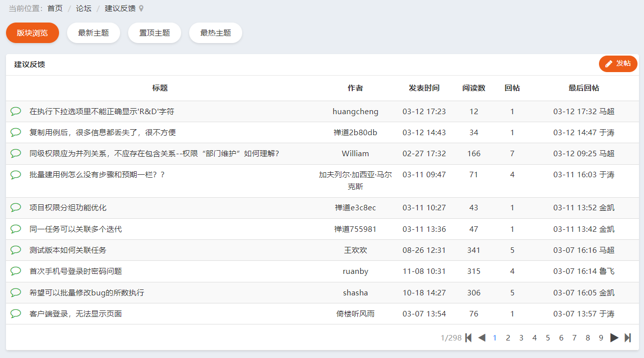Jump to the last page with the pager icon
The height and width of the screenshot is (358, 644).
click(628, 337)
